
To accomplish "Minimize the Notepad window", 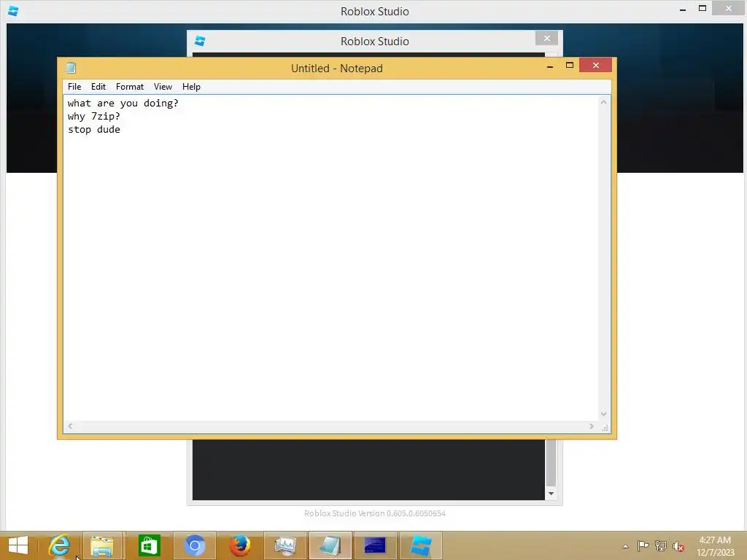I will [550, 66].
